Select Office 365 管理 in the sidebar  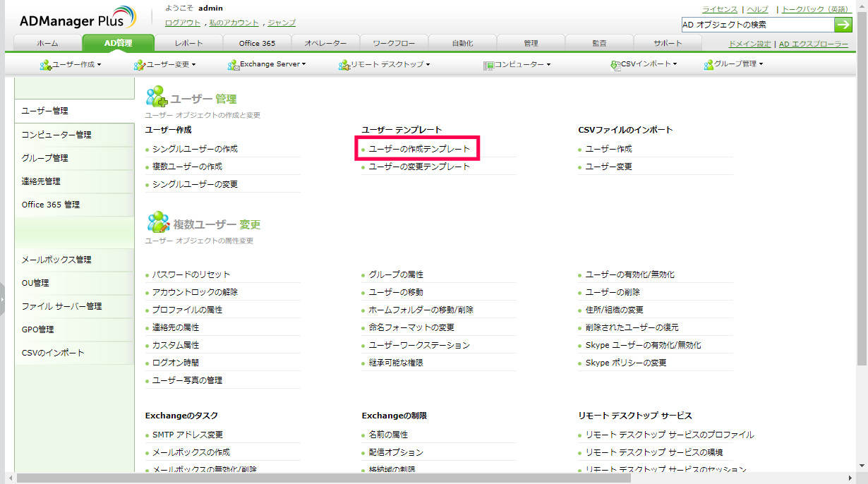click(x=74, y=205)
